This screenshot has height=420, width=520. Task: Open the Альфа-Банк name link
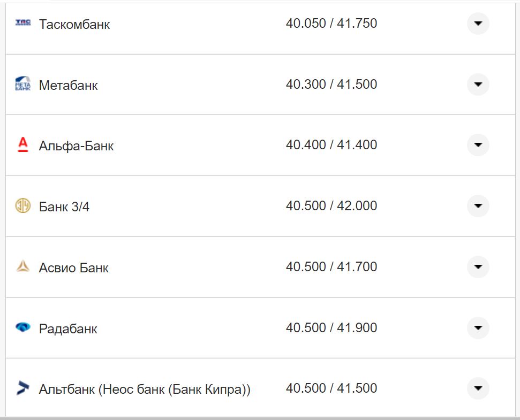pos(76,146)
